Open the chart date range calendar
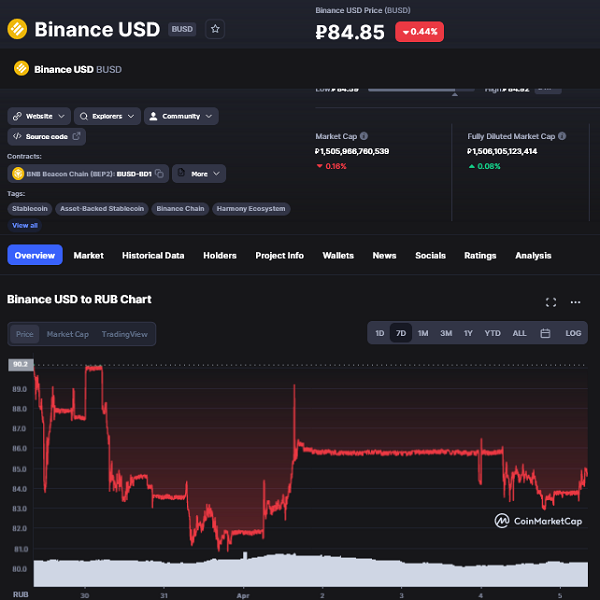The image size is (600, 600). tap(545, 333)
